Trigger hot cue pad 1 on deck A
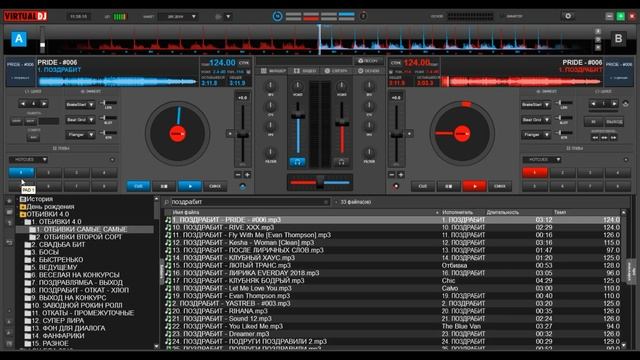 [x=21, y=172]
